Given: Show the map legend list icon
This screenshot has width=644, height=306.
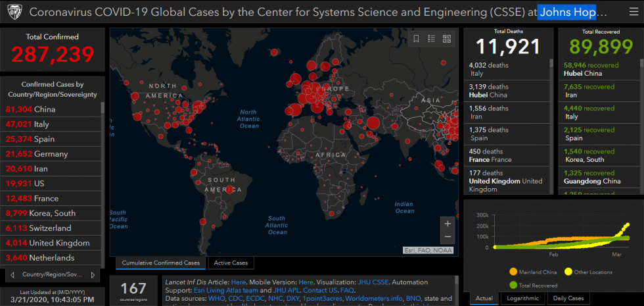Looking at the screenshot, I should 432,39.
